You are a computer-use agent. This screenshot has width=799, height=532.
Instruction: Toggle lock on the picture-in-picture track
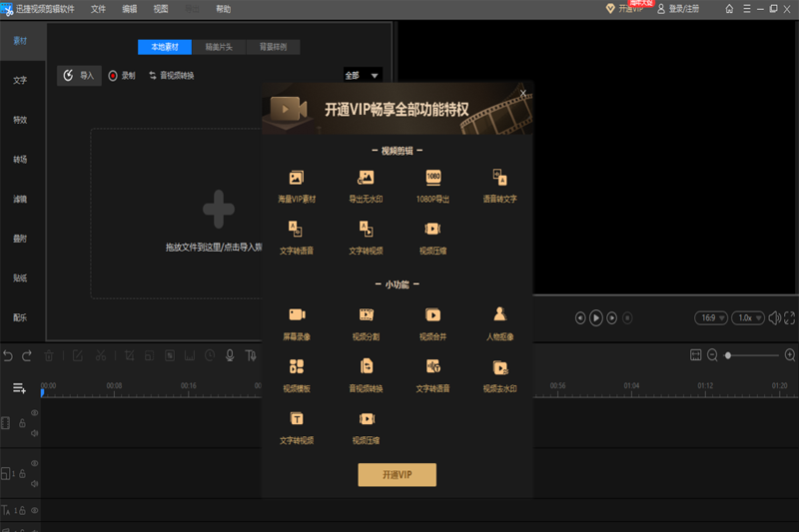click(22, 473)
